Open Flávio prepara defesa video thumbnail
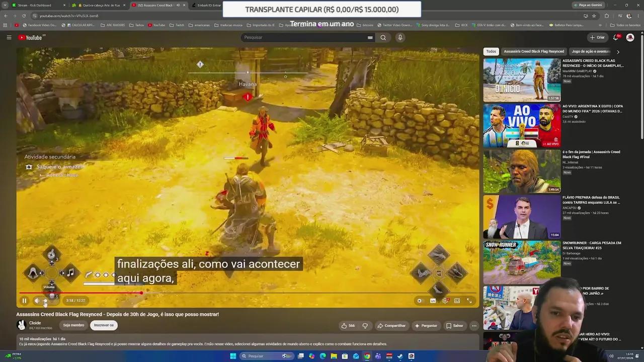The width and height of the screenshot is (644, 362). [x=522, y=217]
